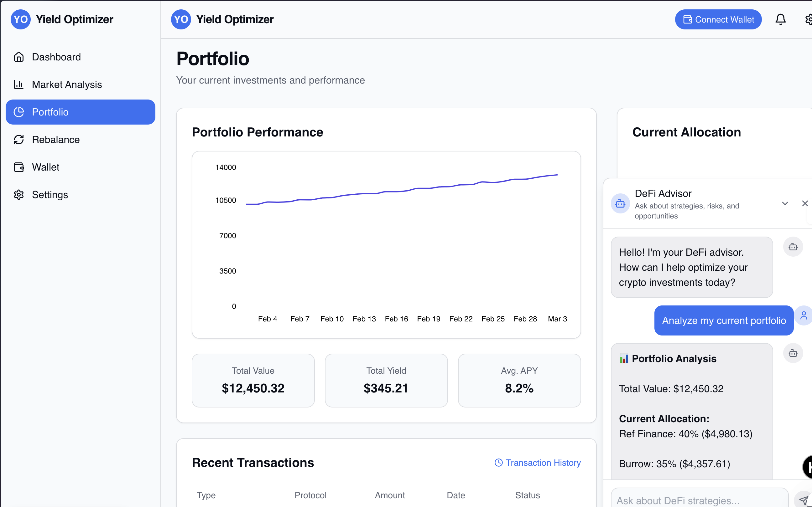812x507 pixels.
Task: Click bot icon next to Portfolio Analysis
Action: pos(793,353)
